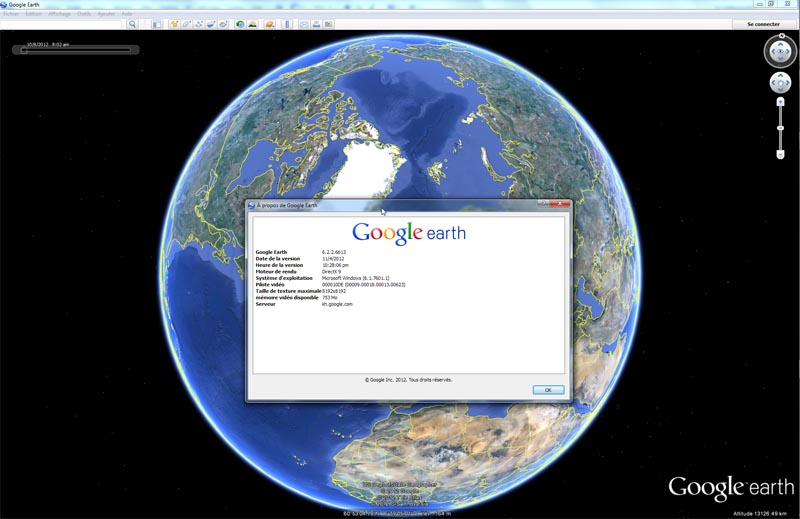Click the look right arrow on the compass control
The image size is (800, 519).
[x=787, y=52]
